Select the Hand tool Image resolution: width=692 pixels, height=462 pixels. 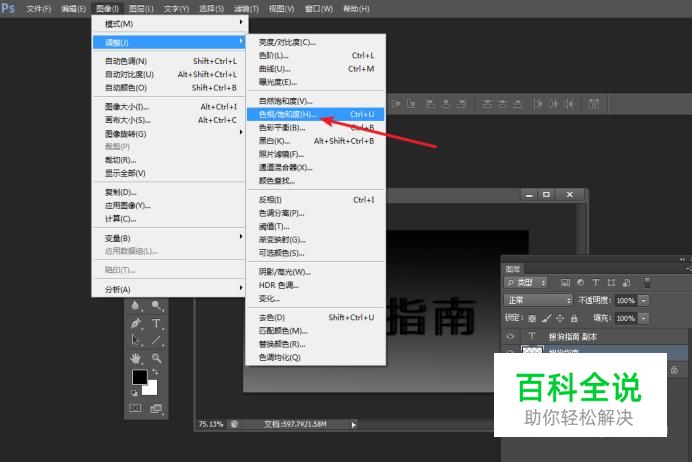coord(135,358)
